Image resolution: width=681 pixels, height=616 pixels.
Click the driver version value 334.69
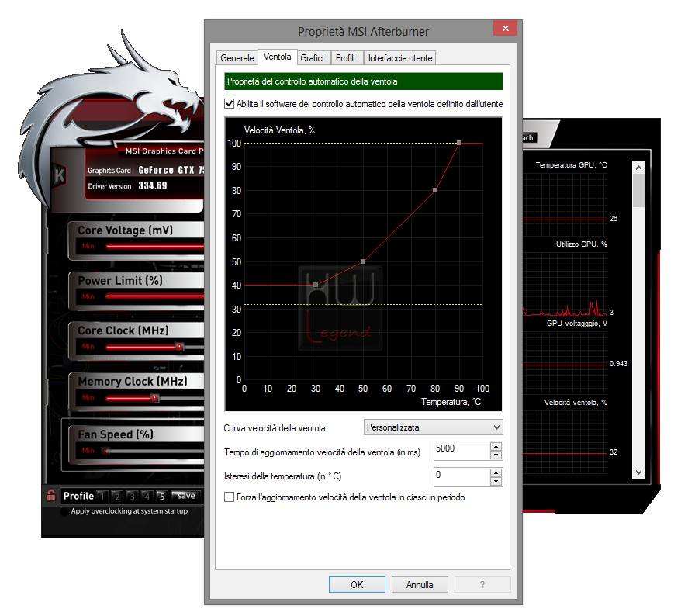coord(153,185)
